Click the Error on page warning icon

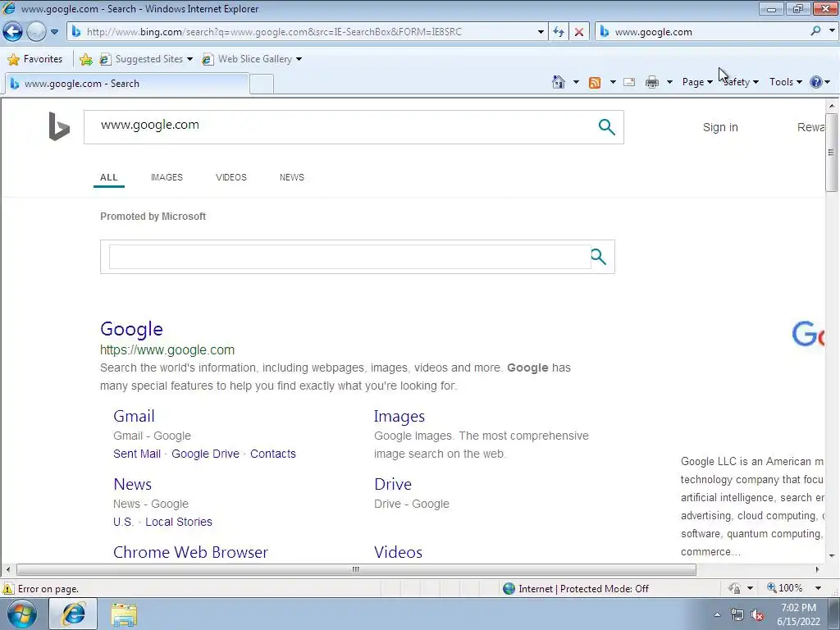tap(8, 589)
